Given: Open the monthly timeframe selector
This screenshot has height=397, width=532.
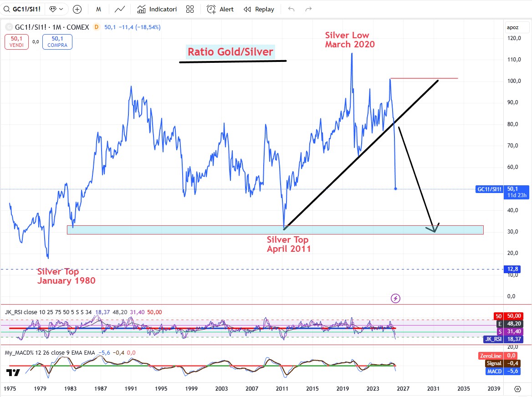Looking at the screenshot, I should coord(99,9).
